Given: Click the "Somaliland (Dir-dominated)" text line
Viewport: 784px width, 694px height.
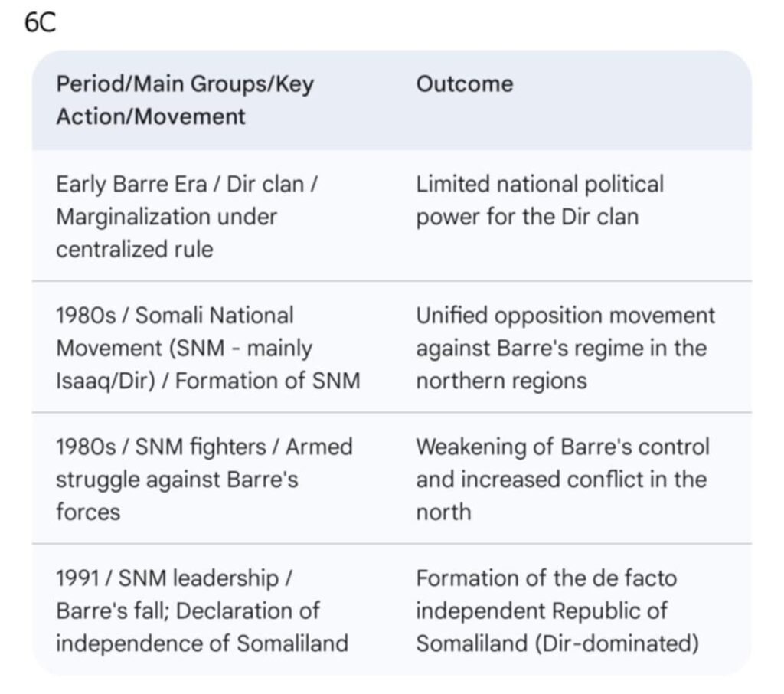Looking at the screenshot, I should point(557,643).
